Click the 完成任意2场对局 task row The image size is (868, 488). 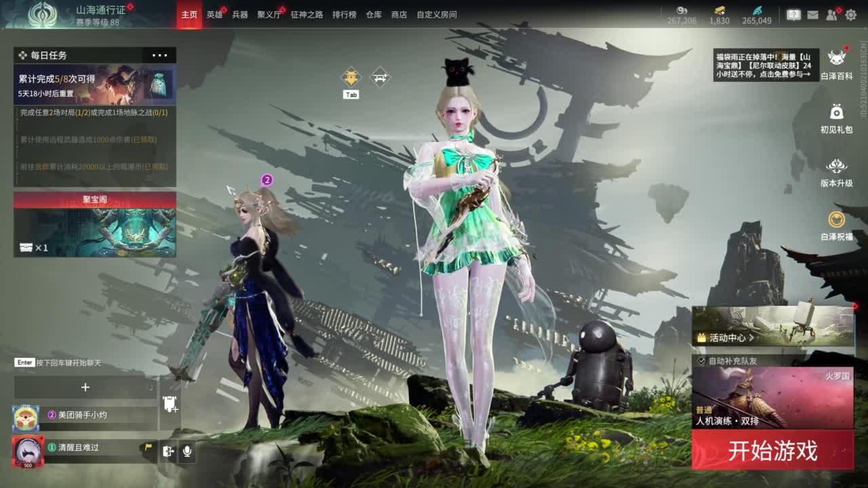(95, 113)
